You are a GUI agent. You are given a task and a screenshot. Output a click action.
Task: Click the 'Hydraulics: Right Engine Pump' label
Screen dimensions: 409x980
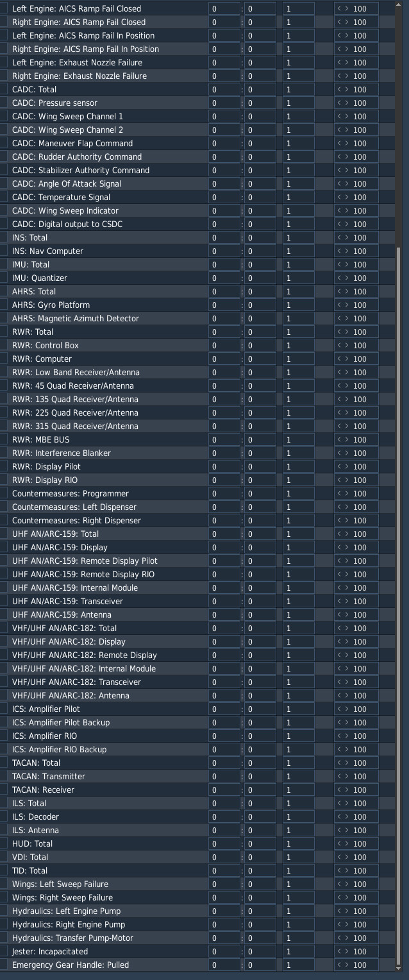tap(69, 924)
